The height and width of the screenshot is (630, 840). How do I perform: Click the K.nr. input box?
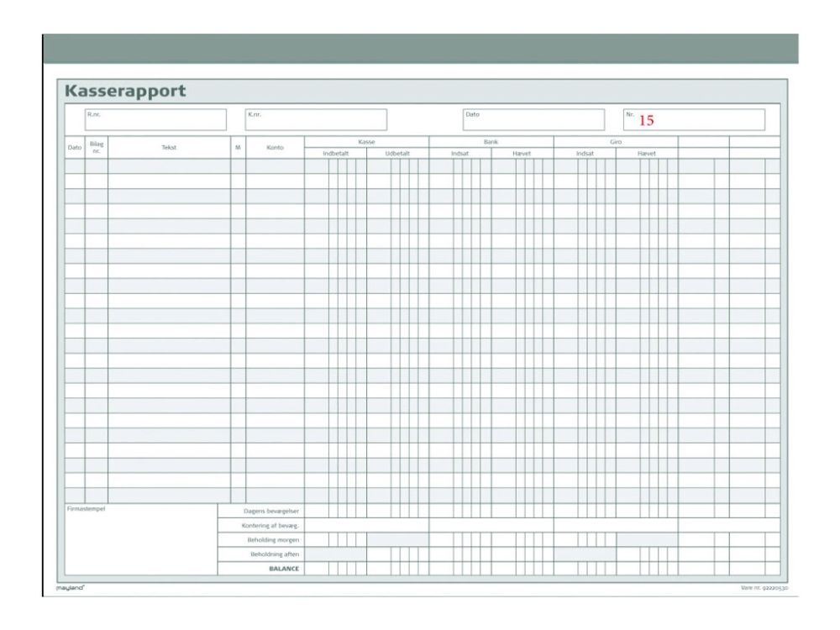click(x=315, y=120)
